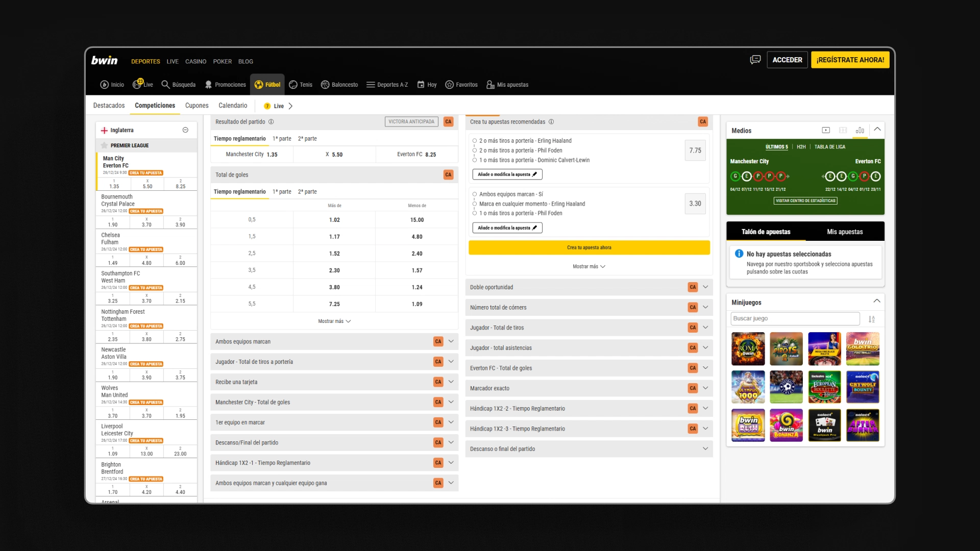Expand Ambos equipos marcan market

click(451, 341)
